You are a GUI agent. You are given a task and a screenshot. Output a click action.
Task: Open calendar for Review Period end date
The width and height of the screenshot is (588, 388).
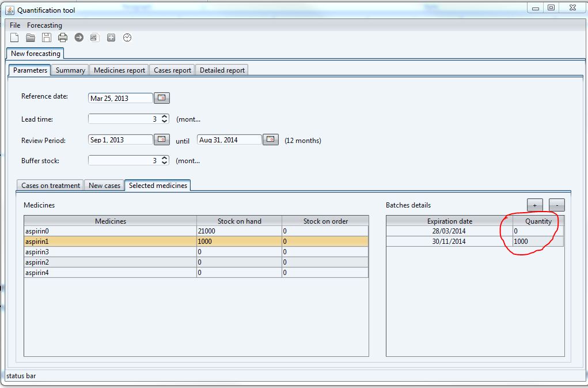[x=270, y=140]
